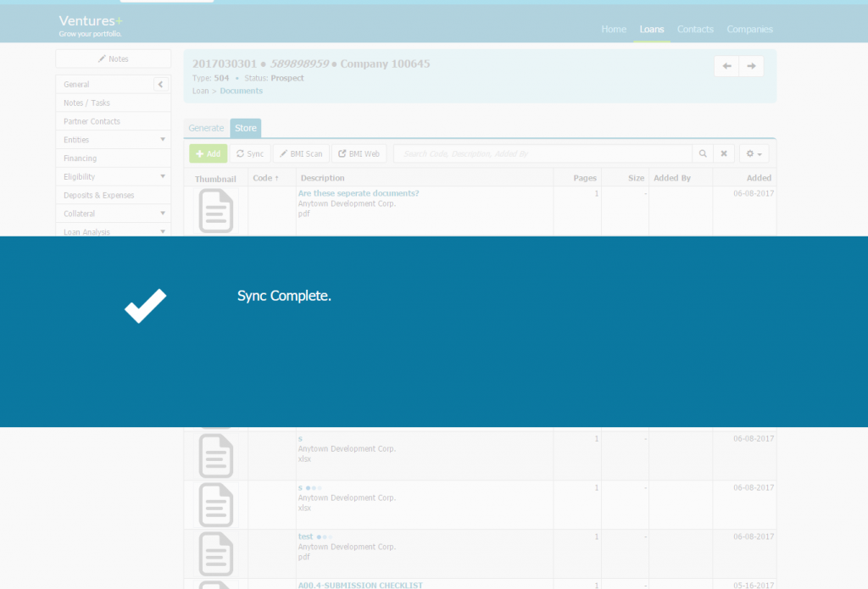Click the 05-16-2017 added date
Image resolution: width=868 pixels, height=589 pixels.
(754, 585)
